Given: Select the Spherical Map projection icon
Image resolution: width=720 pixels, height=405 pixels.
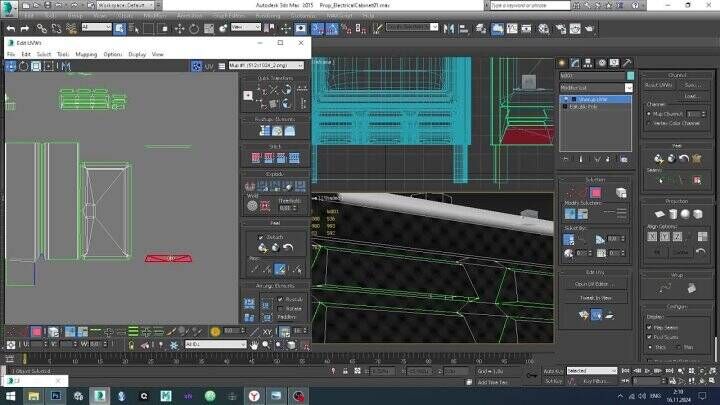Looking at the screenshot, I should coord(685,214).
